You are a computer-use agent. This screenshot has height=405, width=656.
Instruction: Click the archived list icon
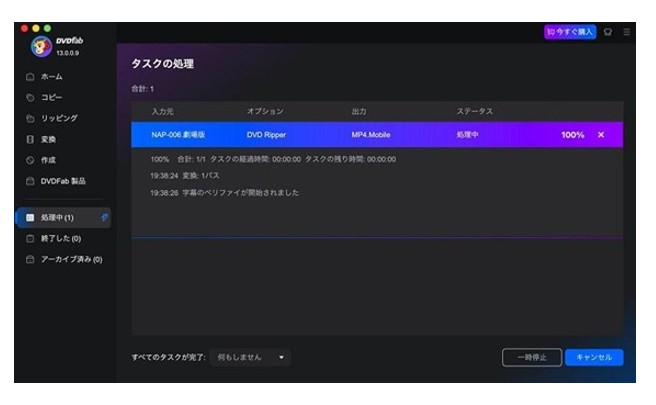[x=30, y=259]
